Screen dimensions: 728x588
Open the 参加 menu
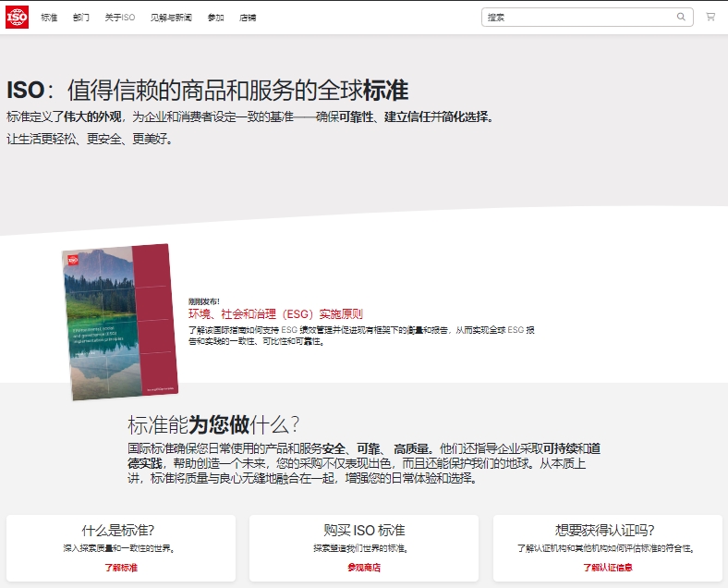[216, 18]
